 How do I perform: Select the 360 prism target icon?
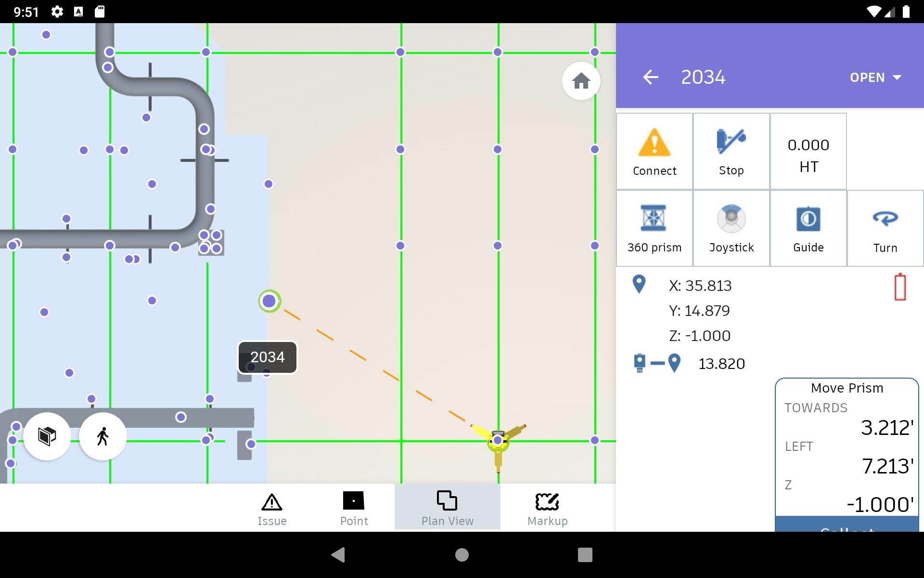point(654,218)
